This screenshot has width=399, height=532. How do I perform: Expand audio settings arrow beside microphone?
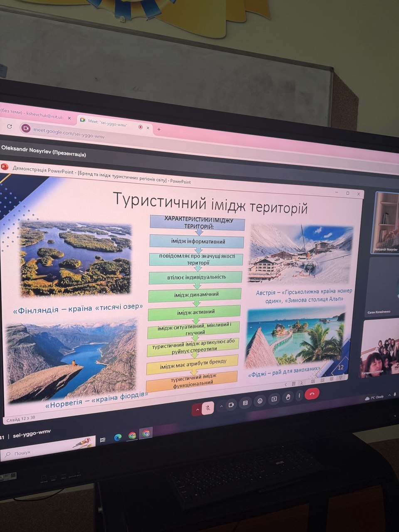[x=197, y=409]
